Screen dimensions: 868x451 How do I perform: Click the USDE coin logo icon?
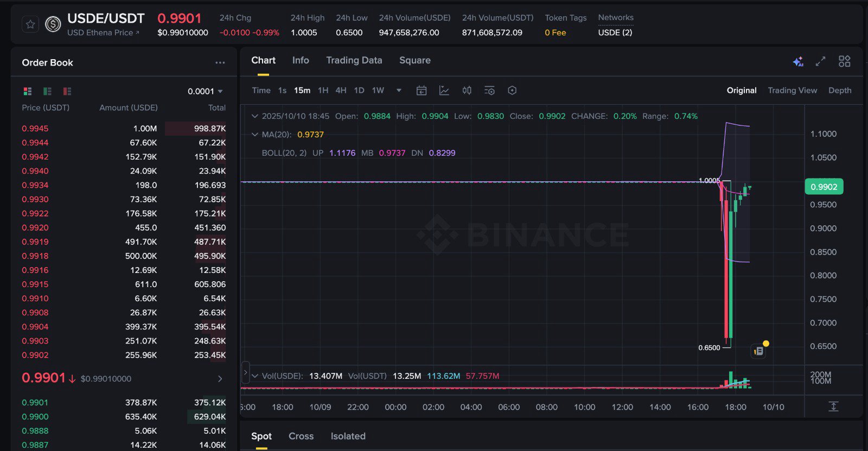[x=53, y=24]
